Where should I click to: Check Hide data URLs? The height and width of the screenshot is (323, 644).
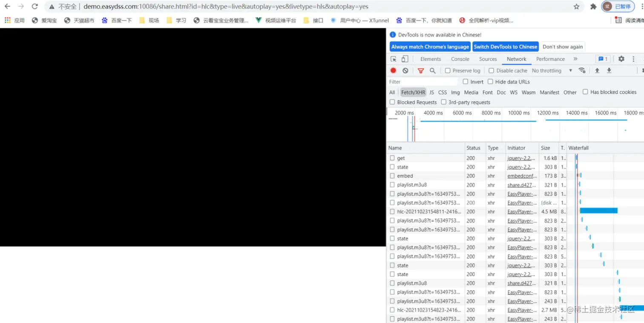point(490,81)
